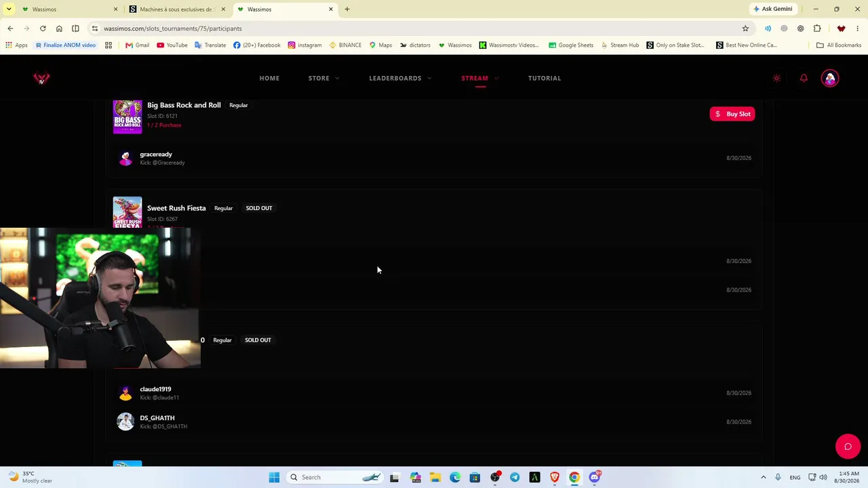This screenshot has width=868, height=488.
Task: Click graceready's avatar
Action: 125,158
